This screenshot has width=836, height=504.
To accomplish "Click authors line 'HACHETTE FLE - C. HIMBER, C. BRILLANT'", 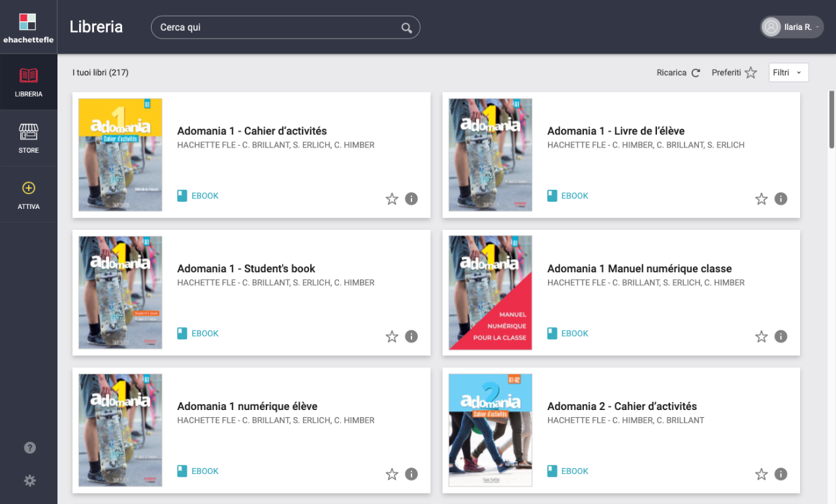I will pos(626,420).
